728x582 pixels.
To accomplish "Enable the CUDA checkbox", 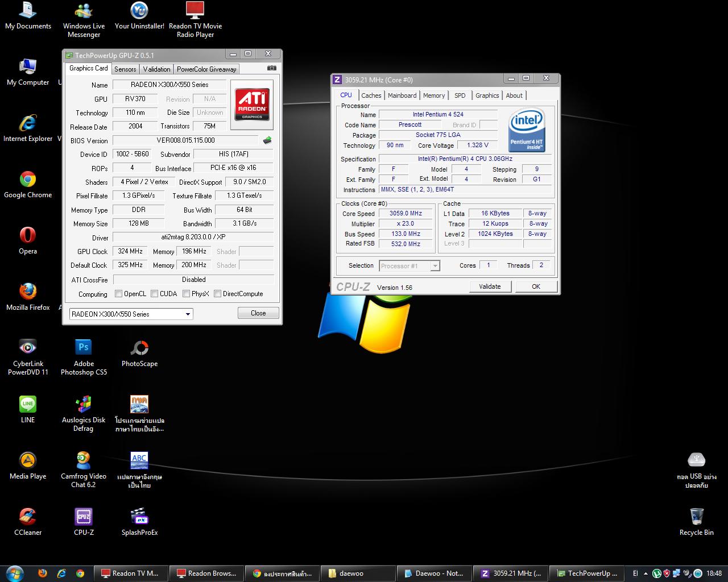I will click(x=154, y=294).
